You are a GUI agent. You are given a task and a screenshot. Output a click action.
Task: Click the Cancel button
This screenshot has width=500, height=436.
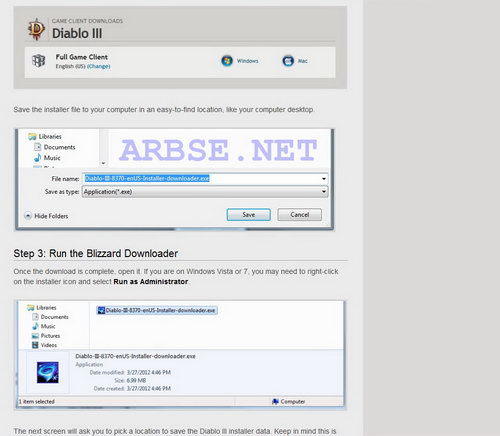(x=300, y=215)
